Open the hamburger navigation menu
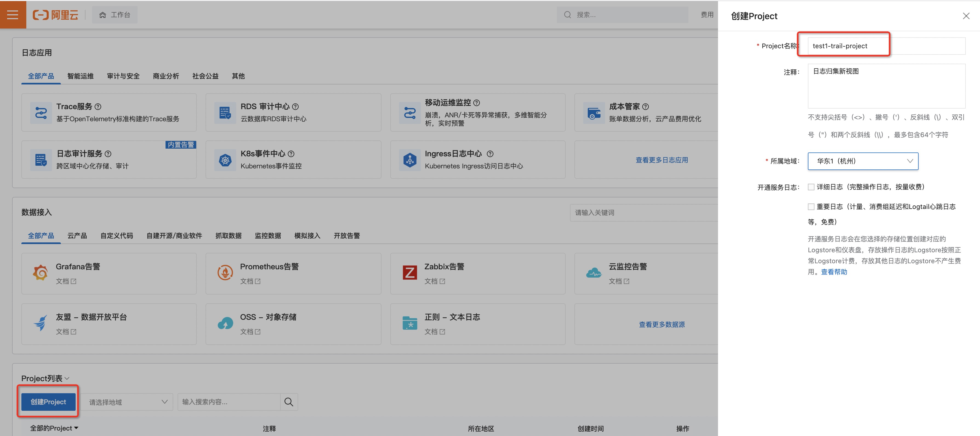The height and width of the screenshot is (436, 980). [13, 15]
